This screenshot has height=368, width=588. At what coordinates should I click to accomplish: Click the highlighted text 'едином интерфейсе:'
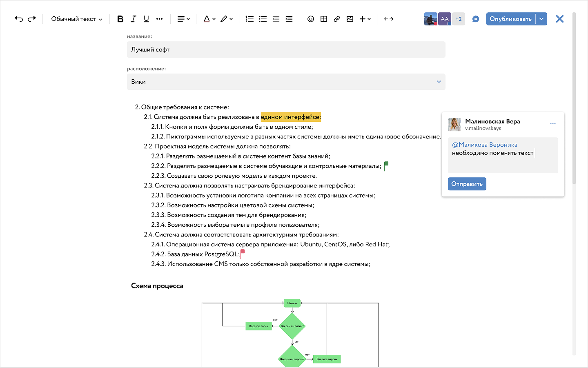click(291, 117)
